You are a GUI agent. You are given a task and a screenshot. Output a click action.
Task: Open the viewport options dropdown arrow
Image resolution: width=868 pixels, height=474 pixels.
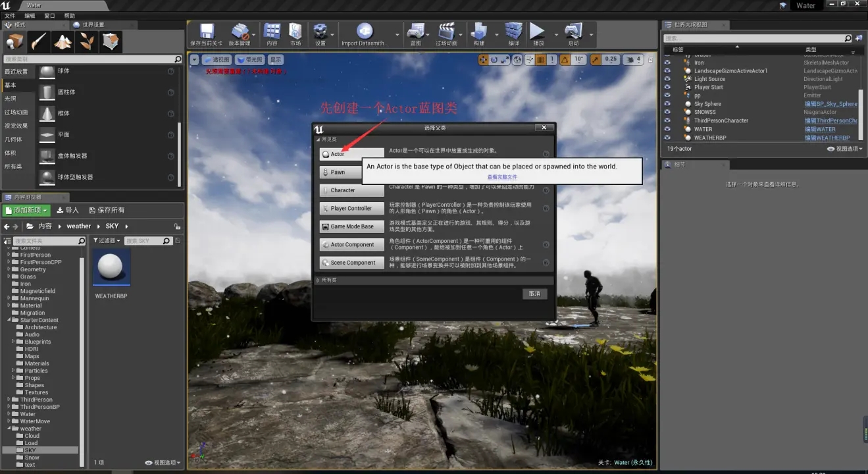(x=194, y=59)
